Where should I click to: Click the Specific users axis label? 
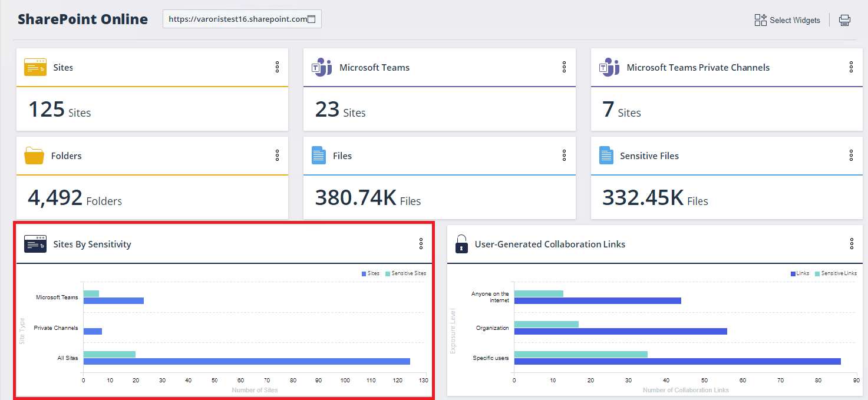(491, 358)
